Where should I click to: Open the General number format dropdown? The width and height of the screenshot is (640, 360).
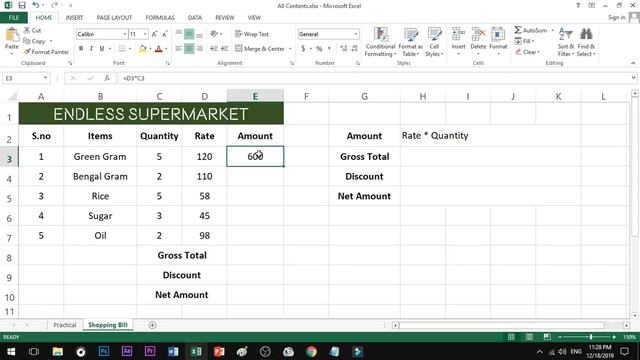(356, 34)
